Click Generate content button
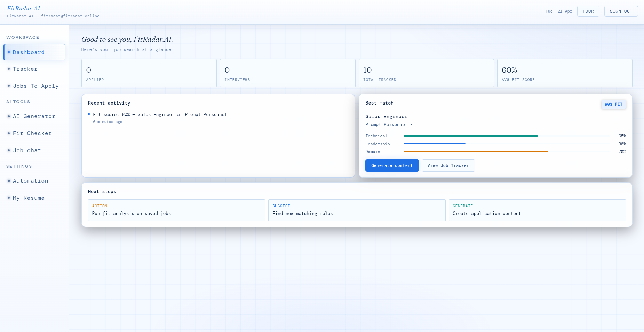Viewport: 644px width, 332px height. click(392, 165)
